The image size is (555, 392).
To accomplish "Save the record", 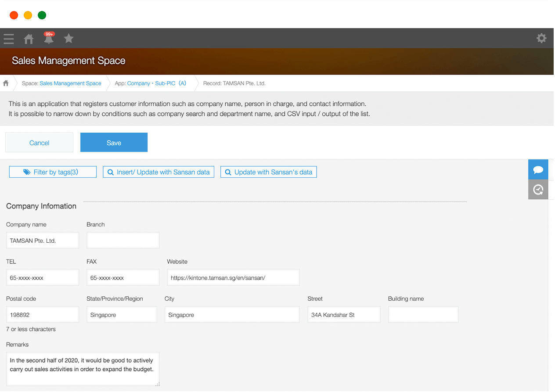I will pyautogui.click(x=114, y=143).
